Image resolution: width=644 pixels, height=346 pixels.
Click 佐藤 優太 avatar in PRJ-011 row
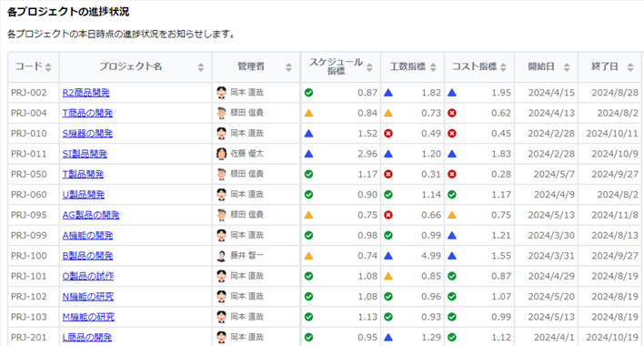(221, 154)
